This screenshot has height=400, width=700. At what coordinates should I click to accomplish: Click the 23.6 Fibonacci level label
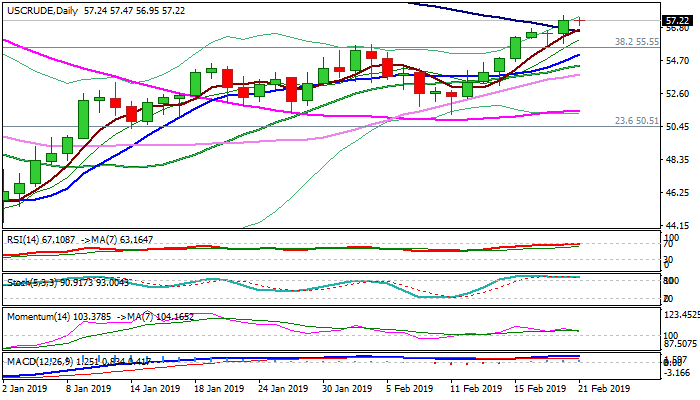[635, 120]
